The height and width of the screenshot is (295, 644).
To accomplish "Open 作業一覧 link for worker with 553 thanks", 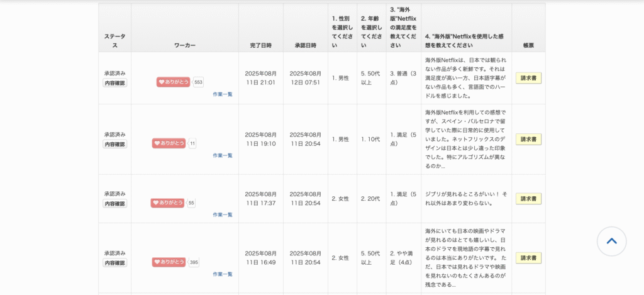I will [x=222, y=94].
